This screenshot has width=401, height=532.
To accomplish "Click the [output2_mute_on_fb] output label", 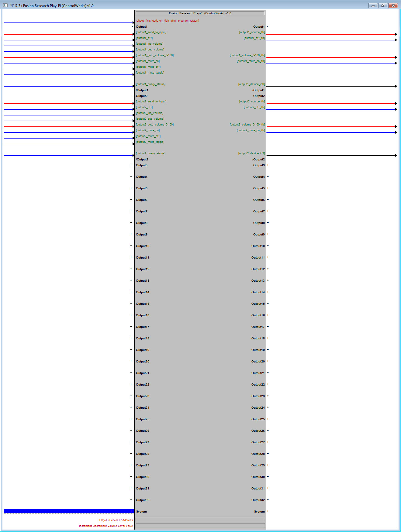I will click(x=251, y=130).
